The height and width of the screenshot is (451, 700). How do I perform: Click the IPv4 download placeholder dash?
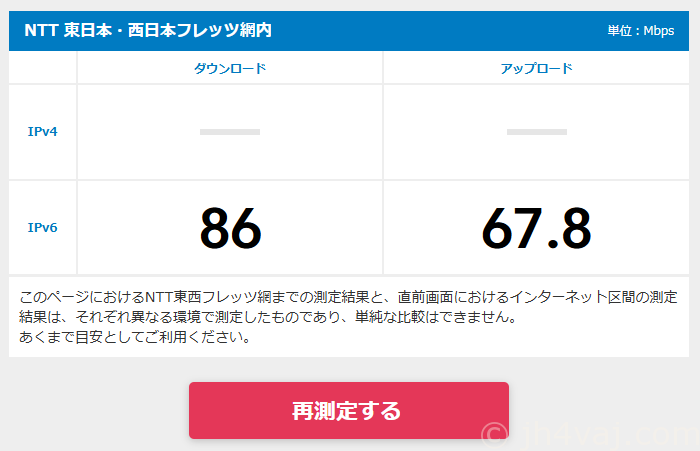pyautogui.click(x=230, y=132)
